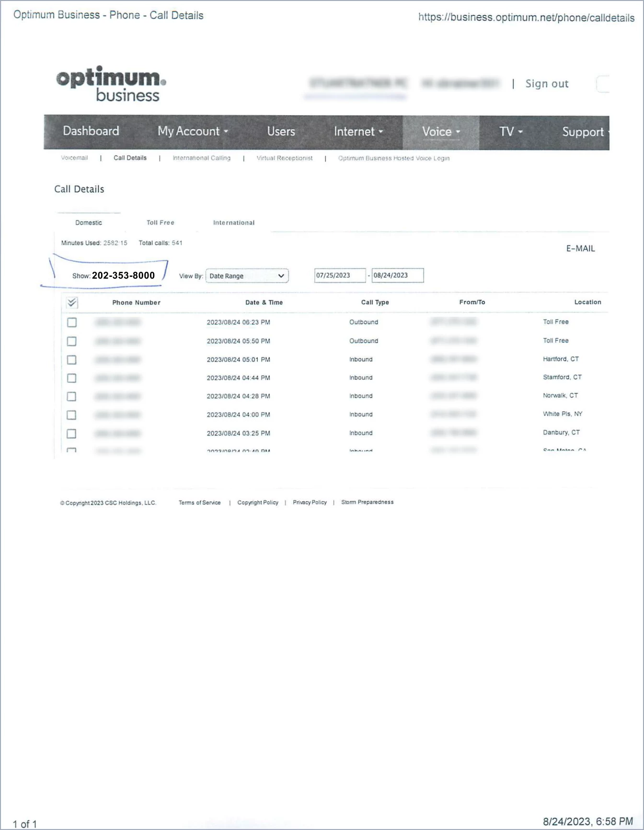Switch to the International tab
644x830 pixels.
234,222
